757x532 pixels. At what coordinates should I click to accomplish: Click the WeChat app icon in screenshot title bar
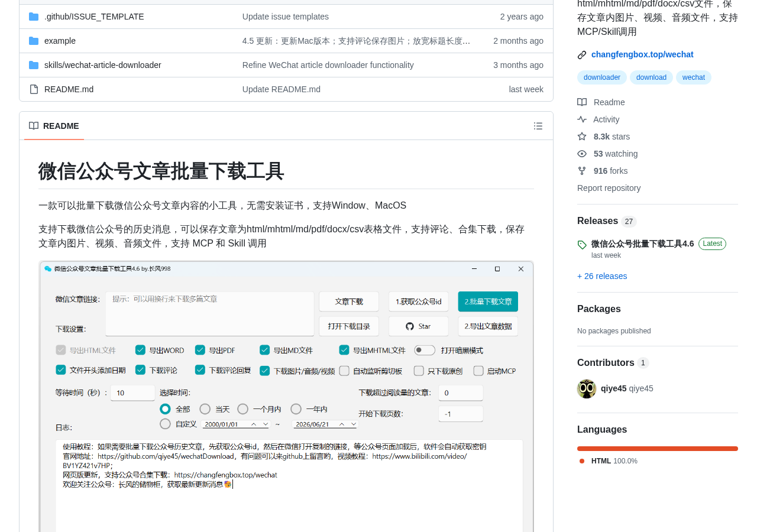point(48,268)
